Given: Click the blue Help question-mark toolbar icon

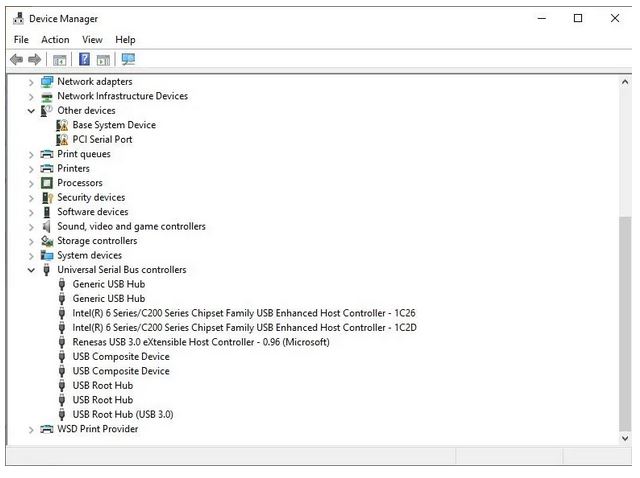Looking at the screenshot, I should click(85, 60).
